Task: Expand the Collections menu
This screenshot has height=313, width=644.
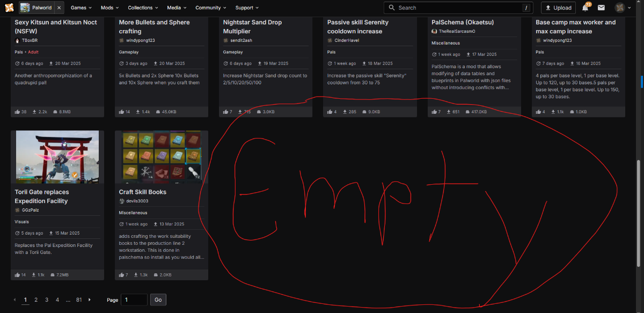Action: 143,8
